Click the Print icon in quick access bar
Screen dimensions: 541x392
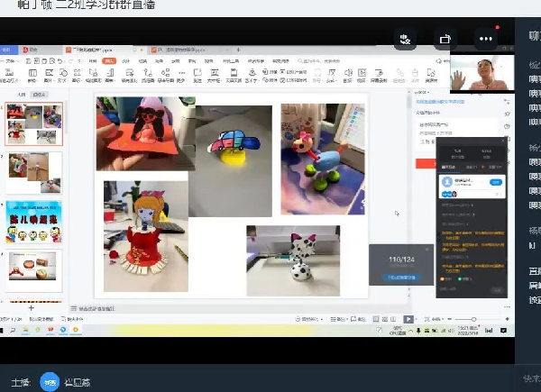(44, 61)
